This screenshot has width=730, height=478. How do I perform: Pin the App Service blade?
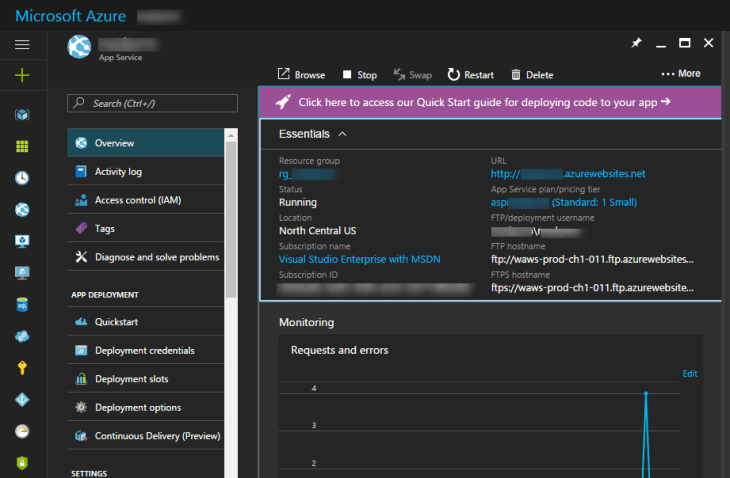coord(636,44)
